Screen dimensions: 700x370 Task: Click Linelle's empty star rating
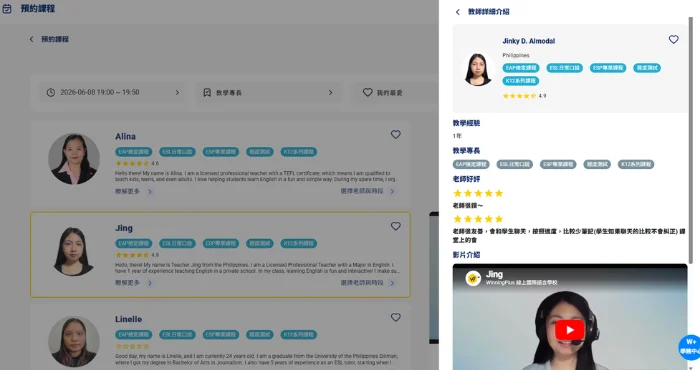click(x=132, y=346)
